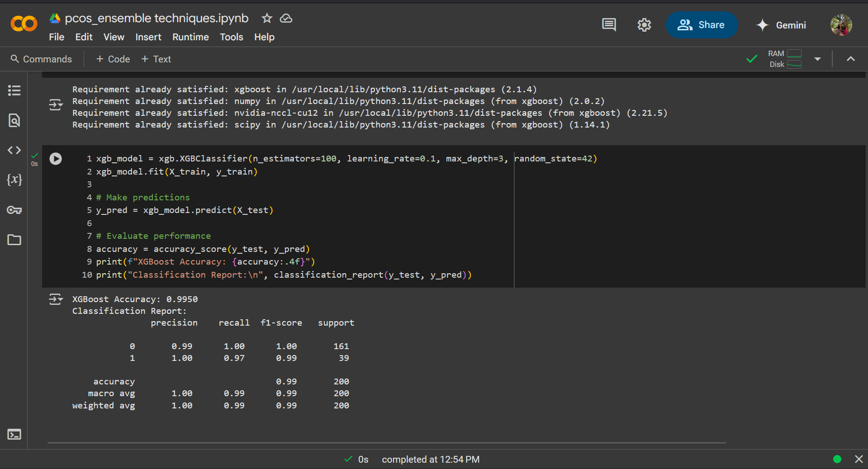Open the Colab logo home link

pyautogui.click(x=24, y=24)
